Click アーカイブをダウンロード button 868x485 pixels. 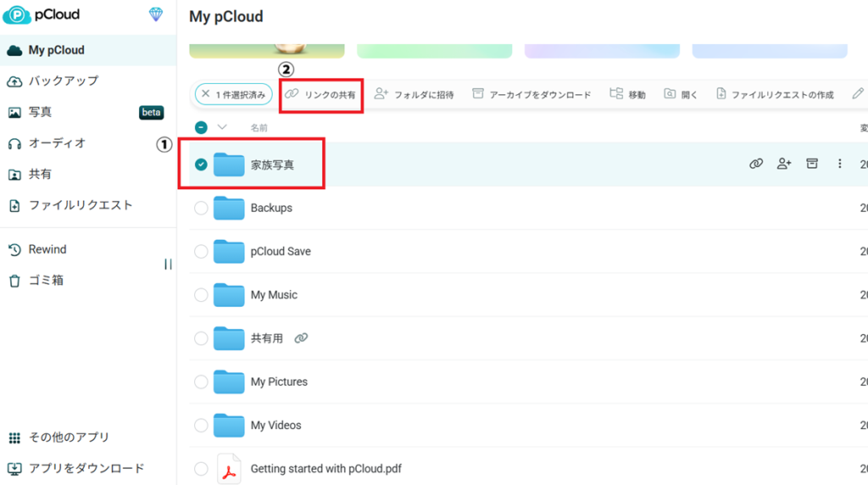tap(531, 95)
